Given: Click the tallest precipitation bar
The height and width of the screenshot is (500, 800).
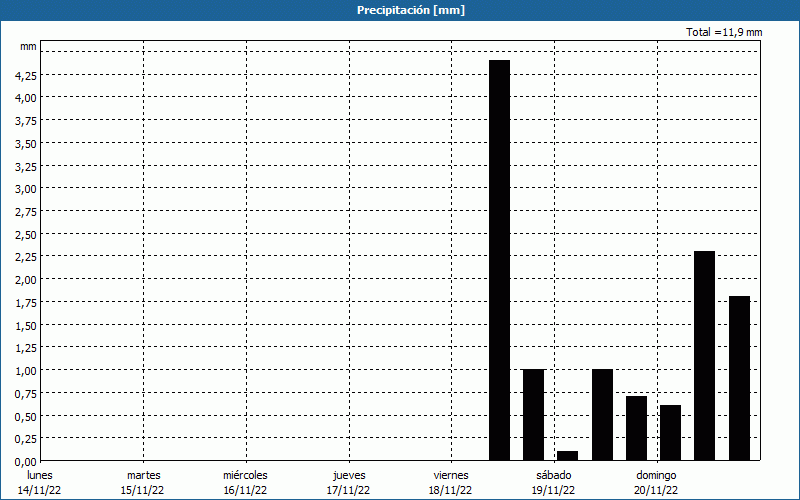Looking at the screenshot, I should 499,260.
